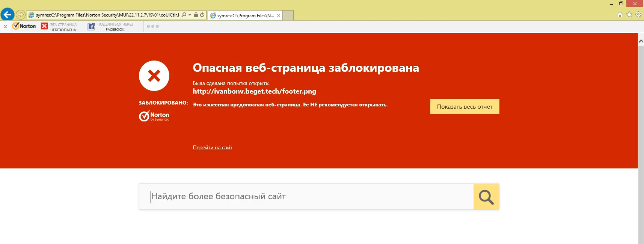Click the address bar URL field
Image resolution: width=644 pixels, height=244 pixels.
coord(107,15)
